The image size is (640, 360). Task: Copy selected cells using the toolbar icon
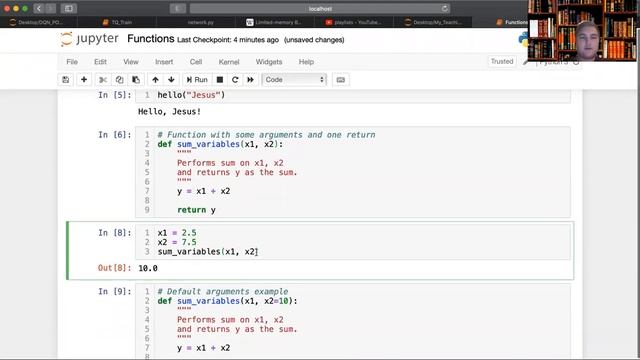[x=119, y=80]
